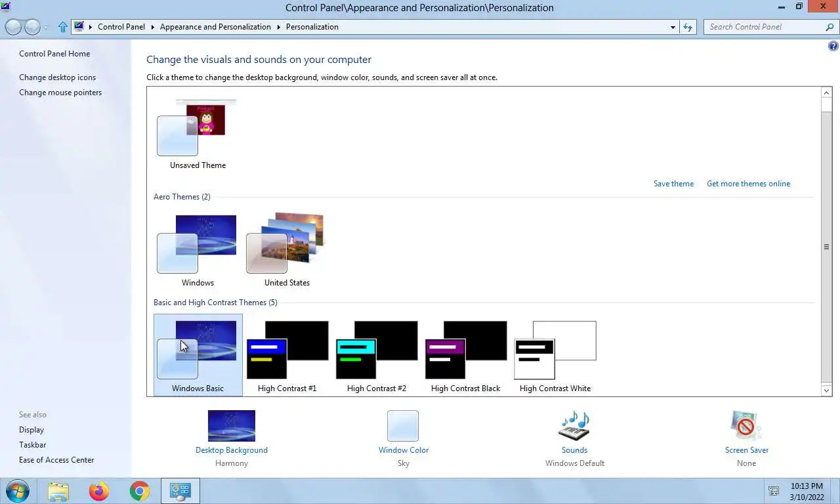The image size is (840, 504).
Task: Click the address bar computer icon
Action: 79,27
